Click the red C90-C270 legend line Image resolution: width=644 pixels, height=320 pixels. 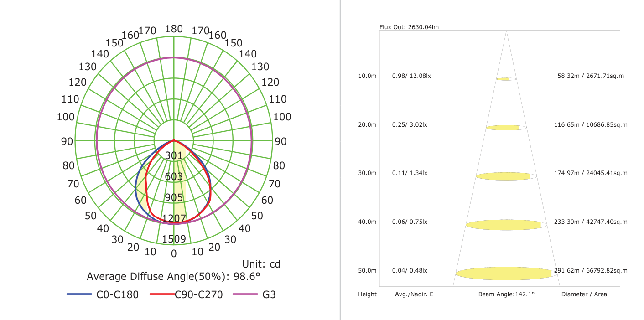click(x=162, y=294)
